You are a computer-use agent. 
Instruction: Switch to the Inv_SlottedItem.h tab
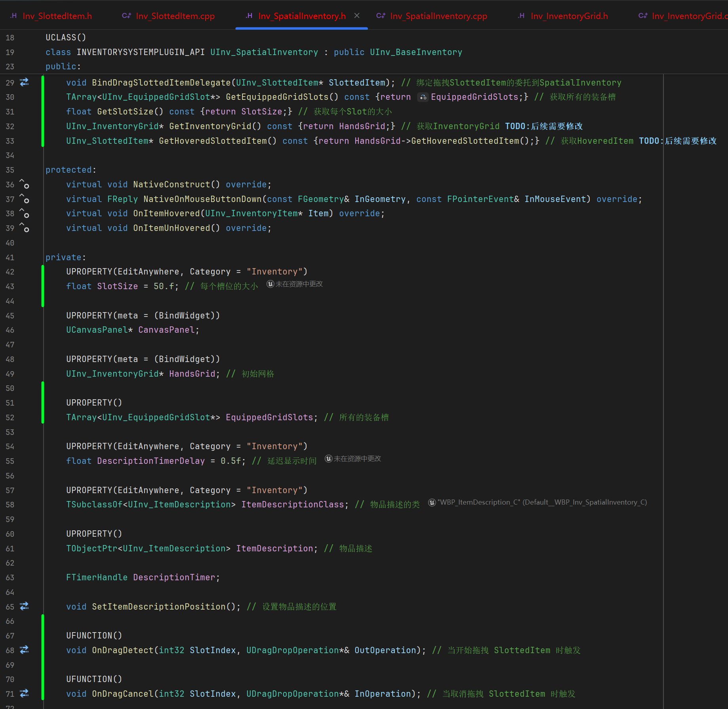click(x=51, y=16)
